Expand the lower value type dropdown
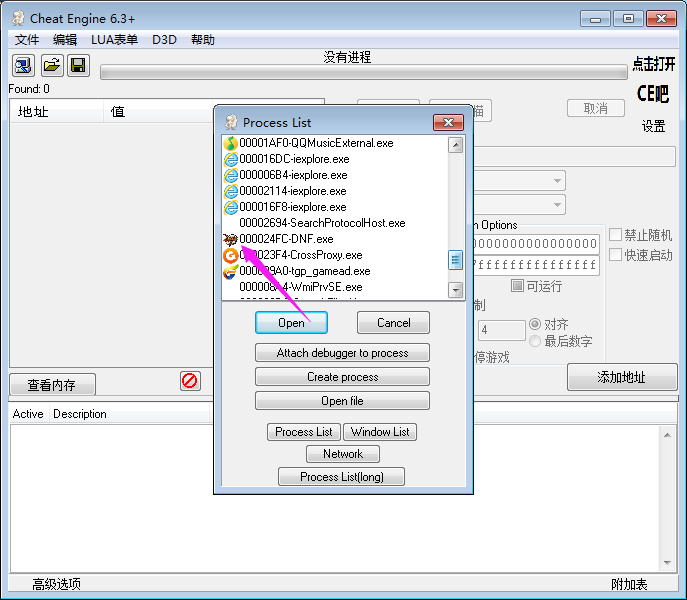 [557, 205]
